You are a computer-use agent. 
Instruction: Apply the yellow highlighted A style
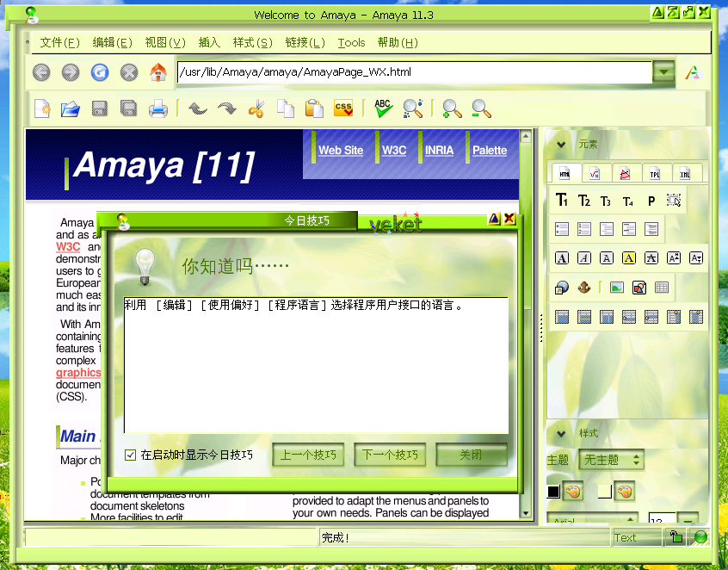[x=629, y=258]
